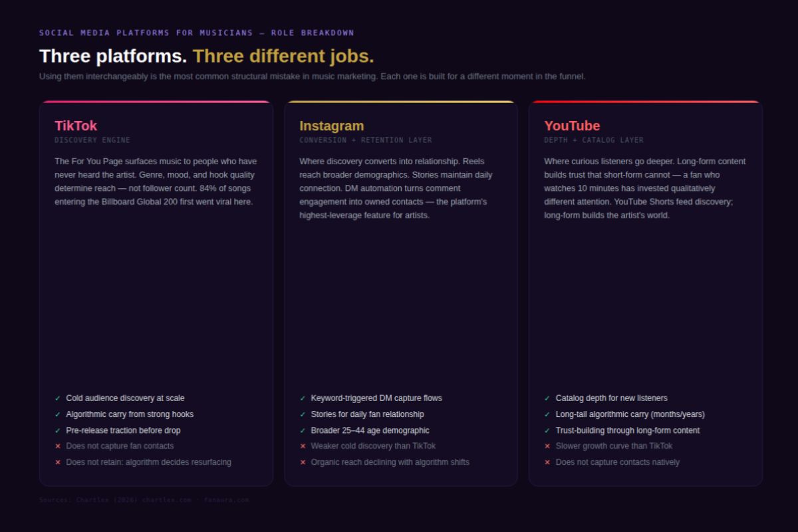Click the Sources footer line
Viewport: 798px width, 532px height.
[x=144, y=500]
